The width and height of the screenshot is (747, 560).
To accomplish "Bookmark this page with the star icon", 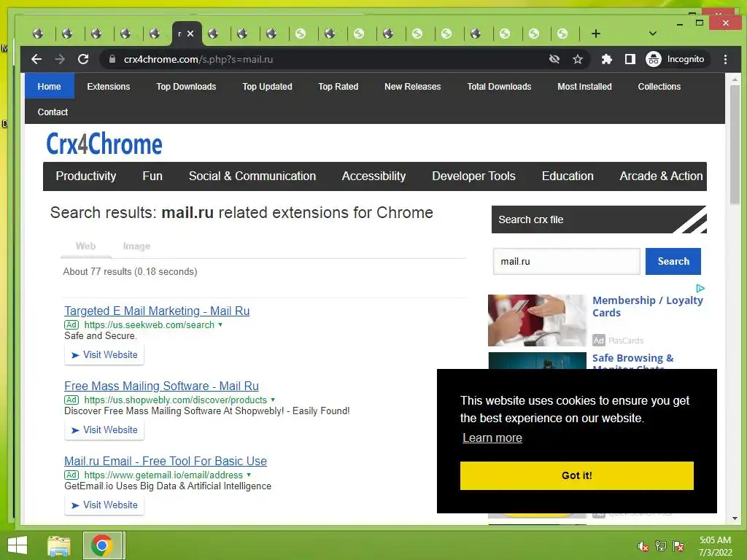I will click(578, 59).
